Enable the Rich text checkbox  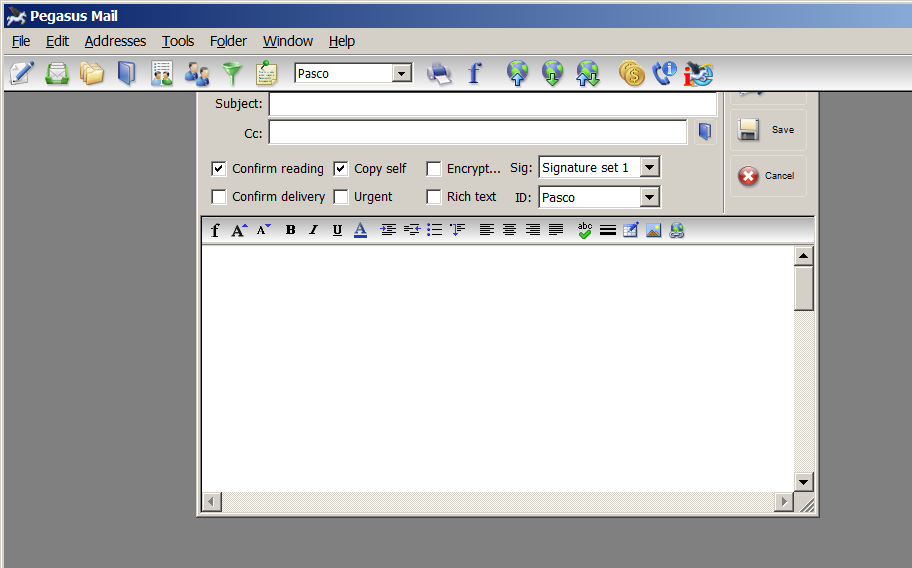[434, 197]
